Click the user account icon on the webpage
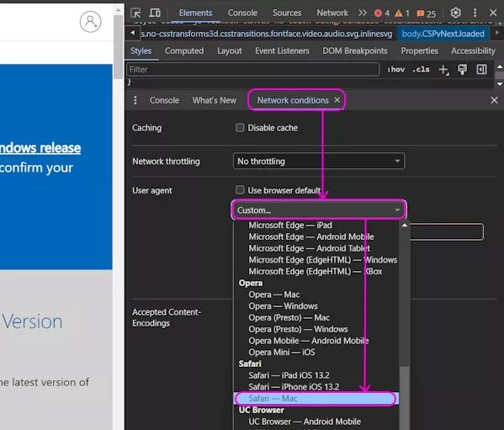 pos(90,22)
